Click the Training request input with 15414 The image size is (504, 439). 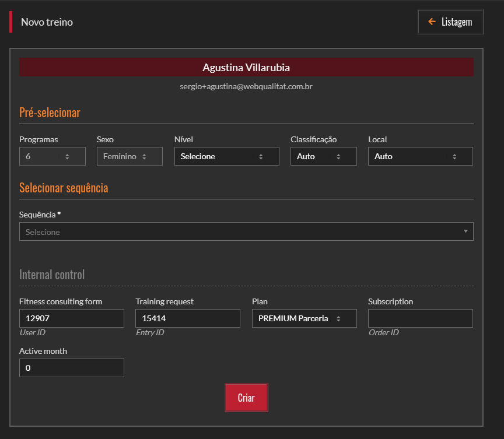(187, 319)
